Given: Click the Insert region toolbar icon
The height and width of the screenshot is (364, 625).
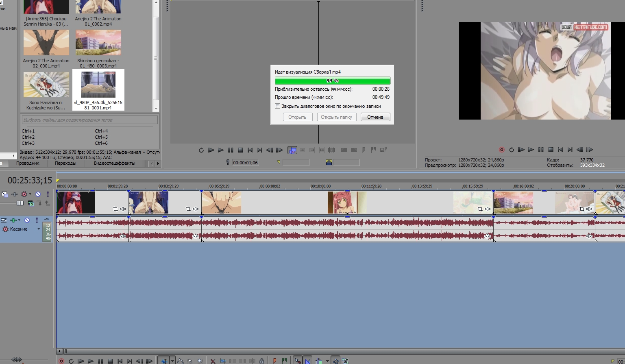Looking at the screenshot, I should 284,361.
